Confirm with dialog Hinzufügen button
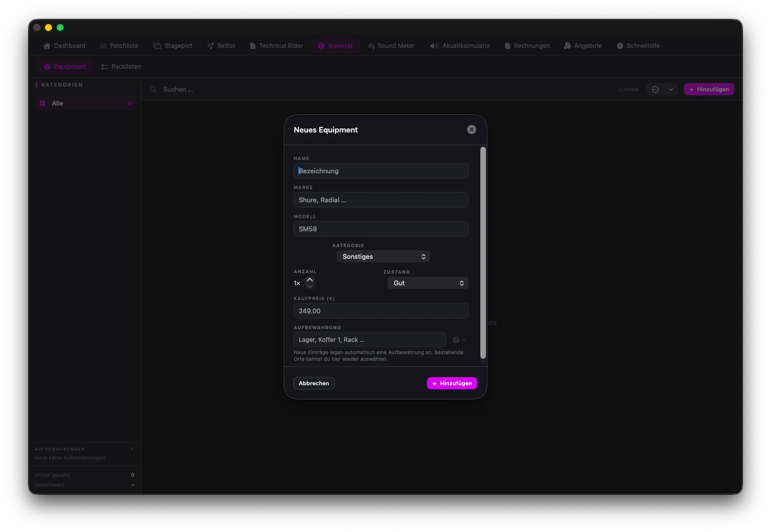This screenshot has height=532, width=771. pos(452,383)
